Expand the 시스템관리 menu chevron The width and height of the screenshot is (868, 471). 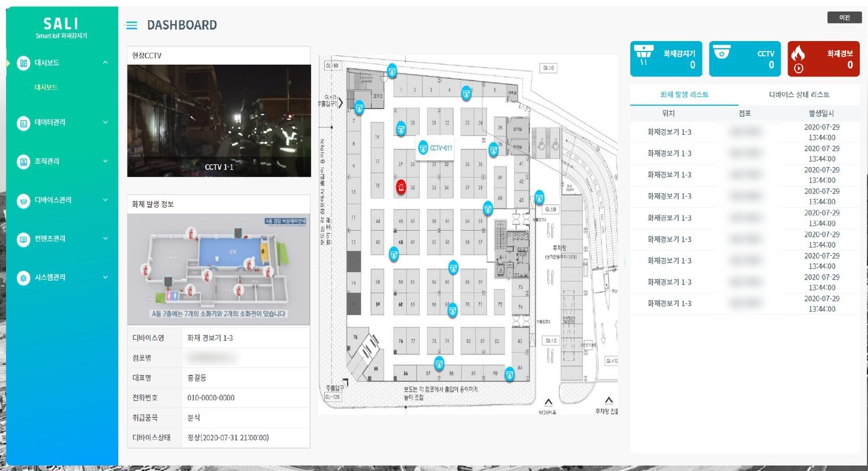pyautogui.click(x=105, y=278)
